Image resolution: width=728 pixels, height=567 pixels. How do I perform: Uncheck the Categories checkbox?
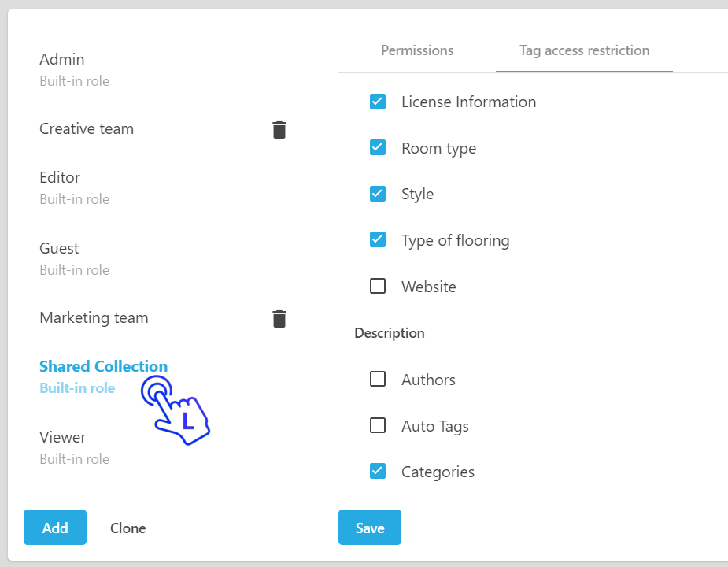[378, 472]
